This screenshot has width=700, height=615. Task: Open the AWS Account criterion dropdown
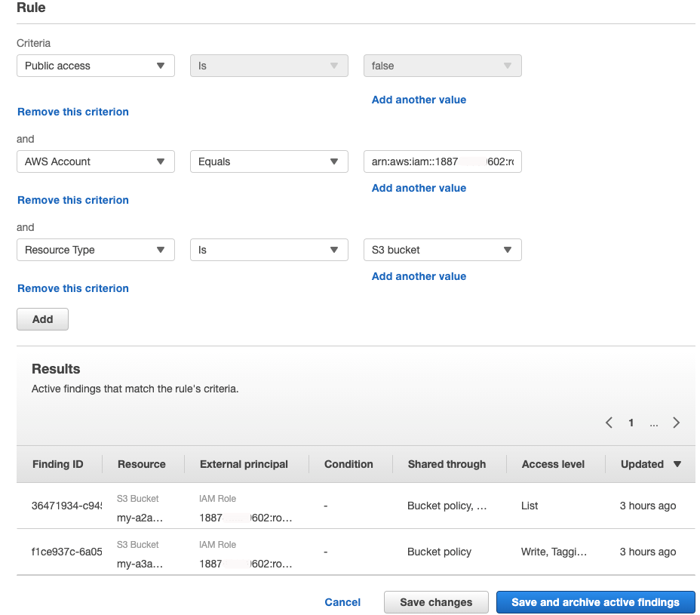(95, 161)
